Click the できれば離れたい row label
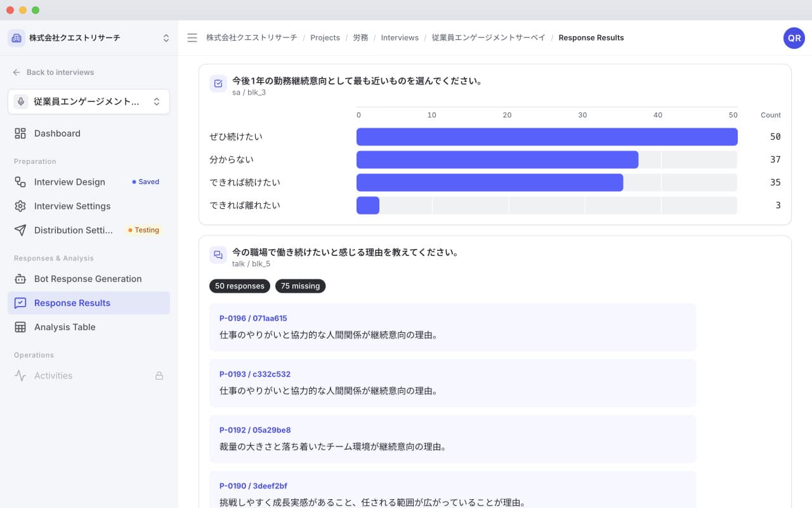Viewport: 812px width, 508px height. coord(245,205)
